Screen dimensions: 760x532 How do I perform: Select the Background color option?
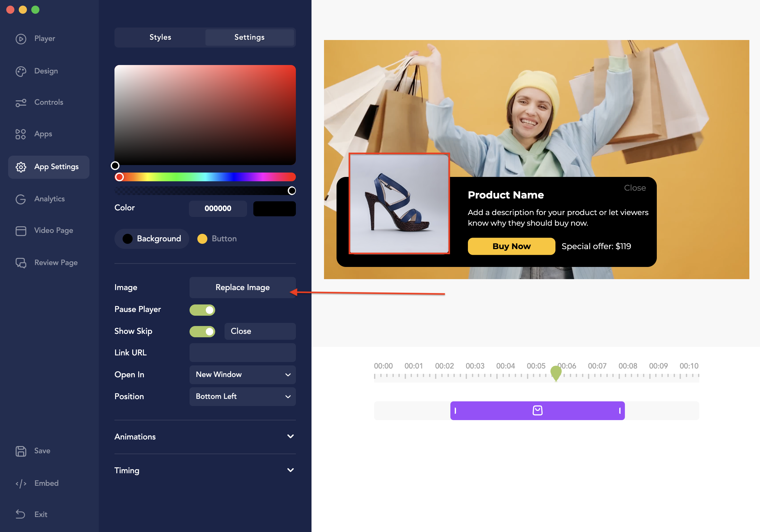click(152, 238)
